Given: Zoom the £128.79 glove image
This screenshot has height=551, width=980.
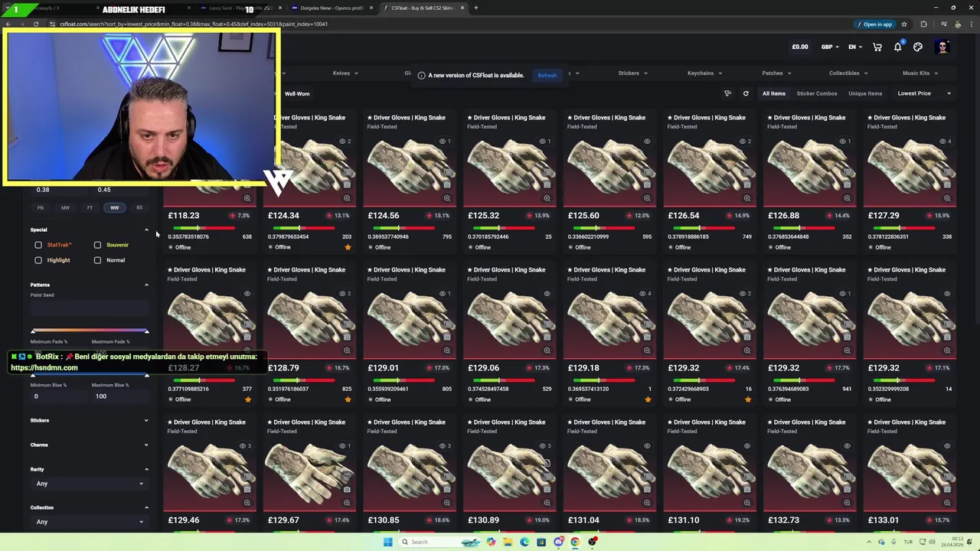Looking at the screenshot, I should (347, 350).
